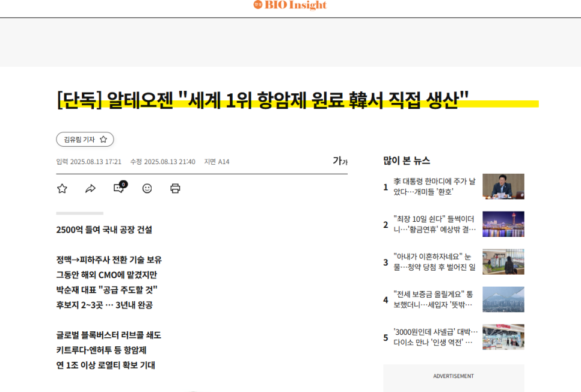Bookmark the article with the star icon

63,189
